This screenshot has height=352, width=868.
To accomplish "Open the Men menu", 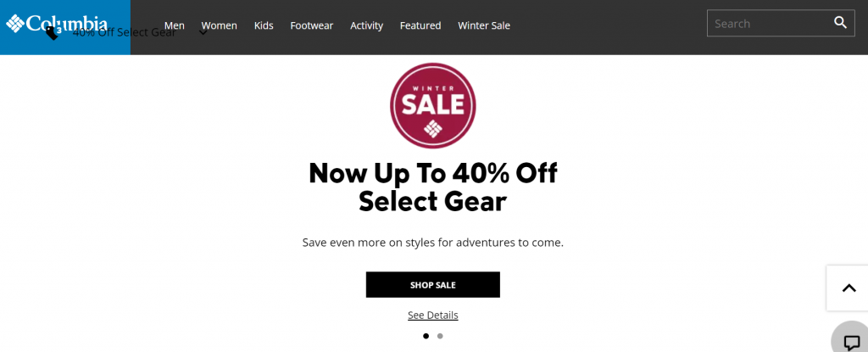I will [175, 25].
